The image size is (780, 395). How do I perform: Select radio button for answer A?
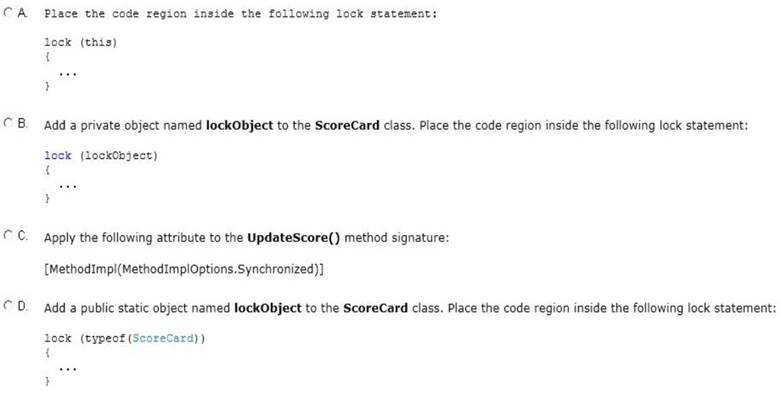click(7, 13)
